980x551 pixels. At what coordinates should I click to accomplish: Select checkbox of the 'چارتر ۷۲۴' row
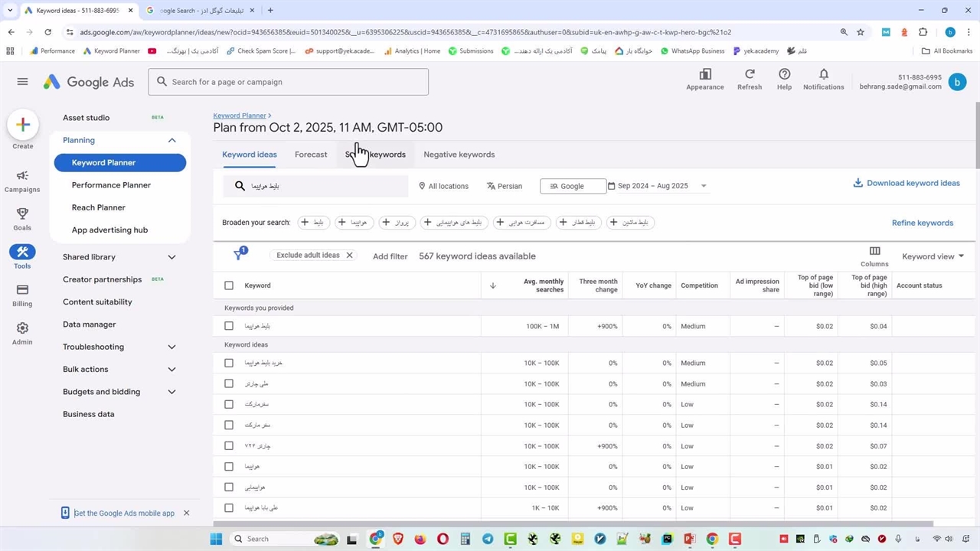(x=229, y=446)
